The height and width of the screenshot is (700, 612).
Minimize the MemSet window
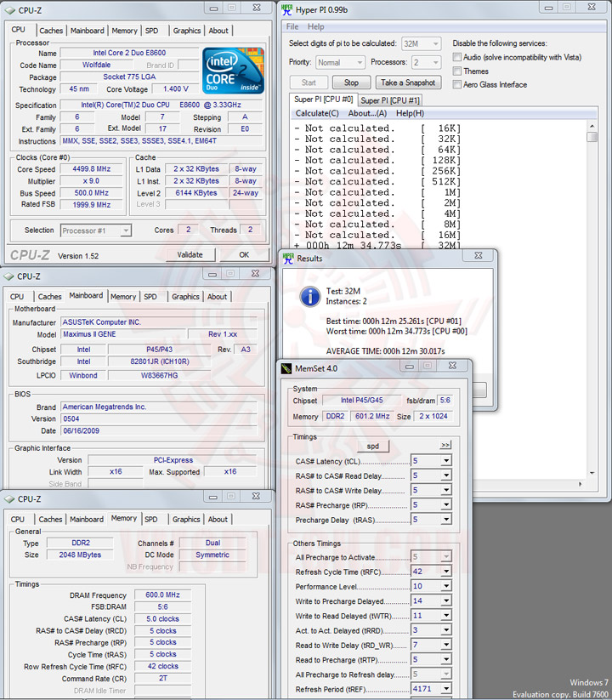coord(410,366)
